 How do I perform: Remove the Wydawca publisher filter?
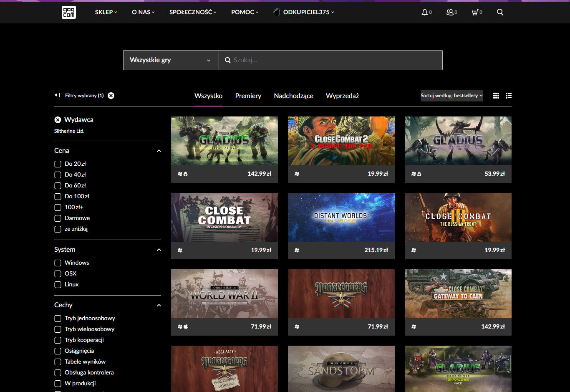pyautogui.click(x=58, y=120)
